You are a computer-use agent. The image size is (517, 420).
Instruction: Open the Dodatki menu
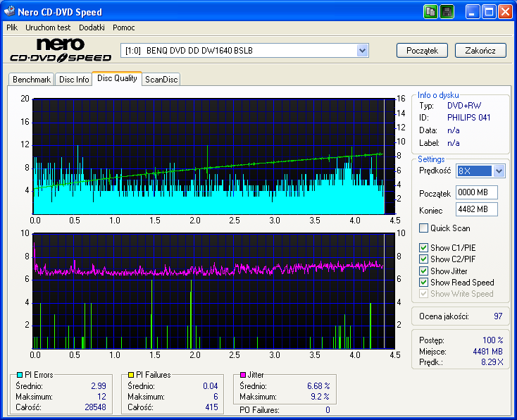click(92, 27)
